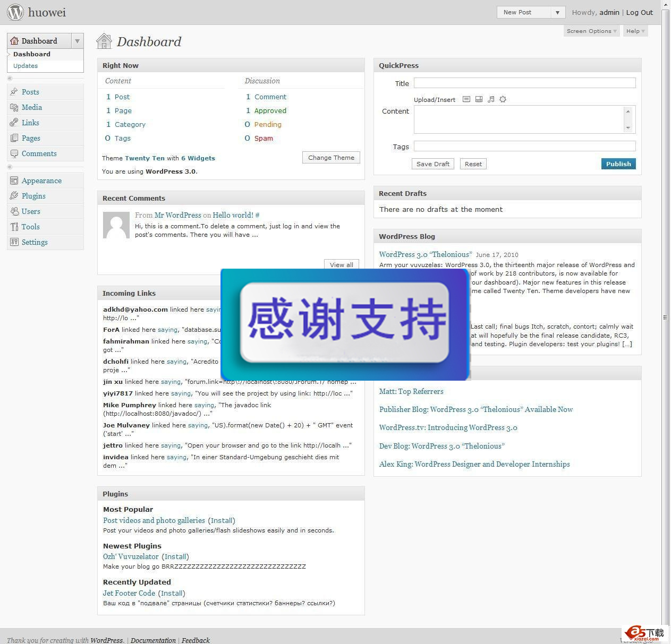The height and width of the screenshot is (644, 671).
Task: Click the Appearance icon in sidebar
Action: pyautogui.click(x=14, y=181)
